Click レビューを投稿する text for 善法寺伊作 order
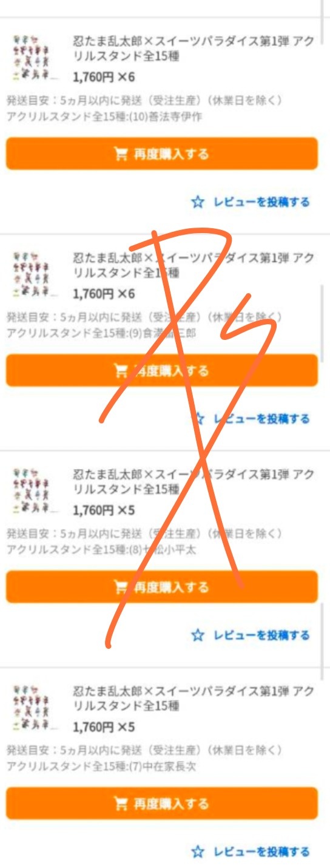The width and height of the screenshot is (330, 868). (261, 202)
